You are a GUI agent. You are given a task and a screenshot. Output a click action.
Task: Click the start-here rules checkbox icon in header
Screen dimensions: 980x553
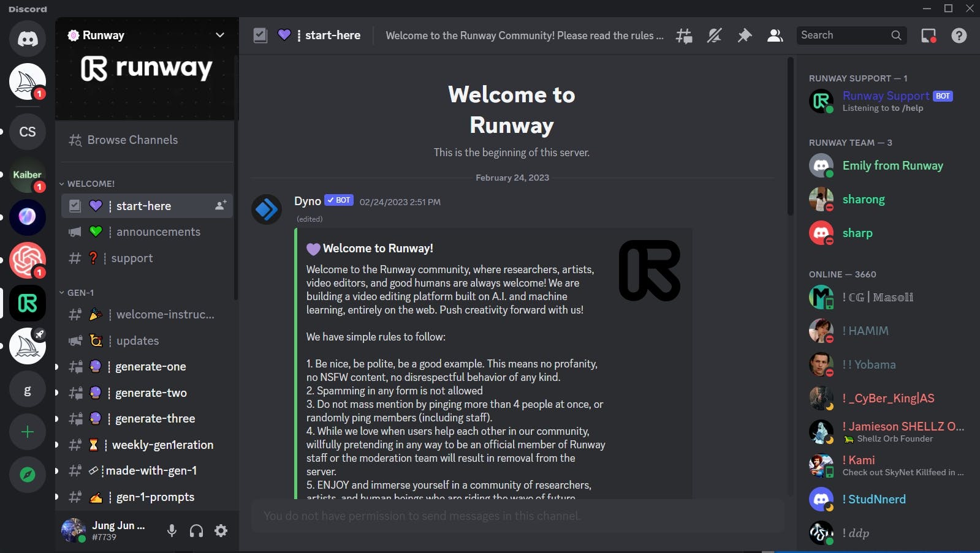pos(260,36)
